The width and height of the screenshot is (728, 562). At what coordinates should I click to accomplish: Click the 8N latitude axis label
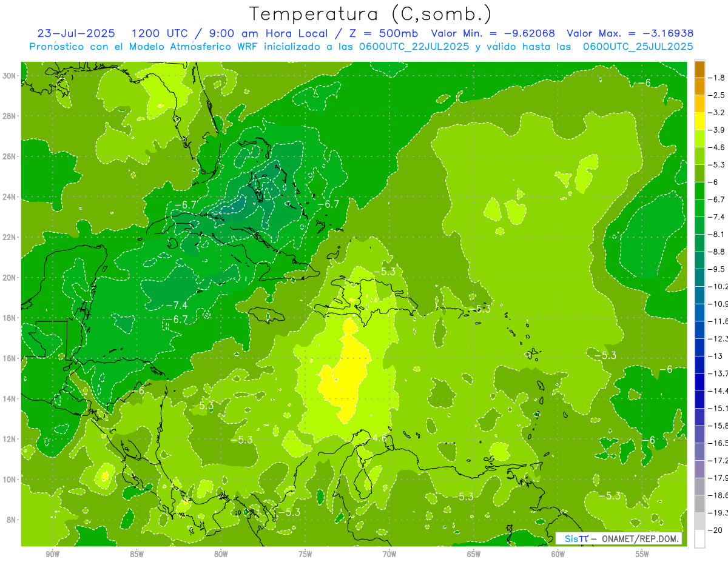pos(12,520)
